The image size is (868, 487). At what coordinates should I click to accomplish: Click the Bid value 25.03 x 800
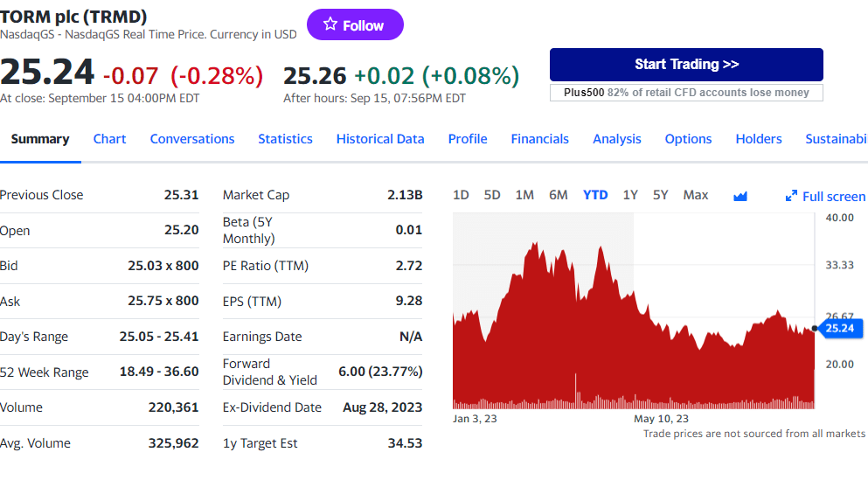[163, 266]
